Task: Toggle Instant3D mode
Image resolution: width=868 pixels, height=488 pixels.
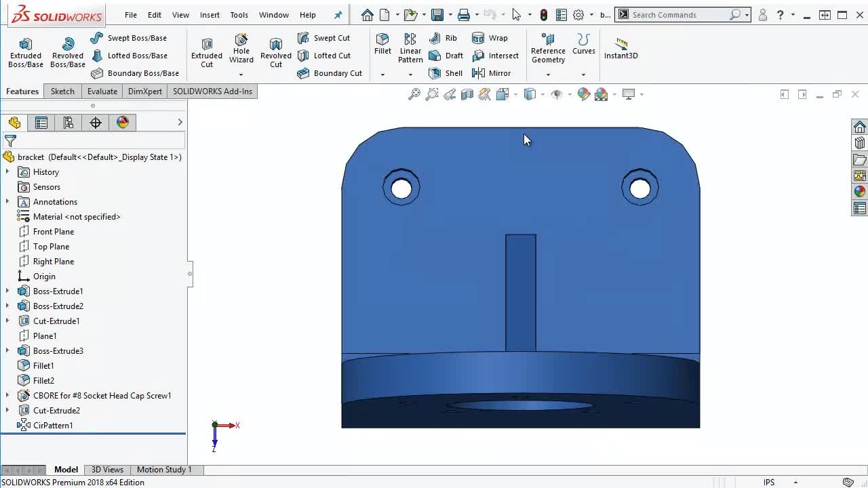Action: pyautogui.click(x=620, y=48)
